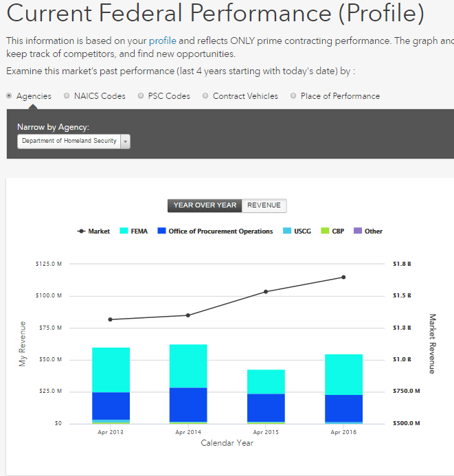Click the Apr 2016 axis label
Screen dimensions: 454x476
pyautogui.click(x=343, y=432)
